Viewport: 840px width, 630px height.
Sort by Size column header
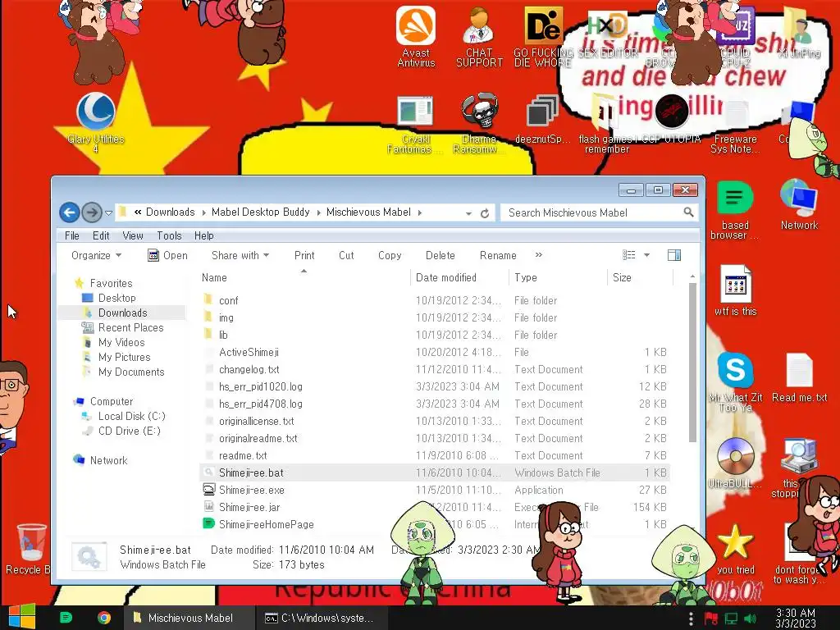[640, 277]
